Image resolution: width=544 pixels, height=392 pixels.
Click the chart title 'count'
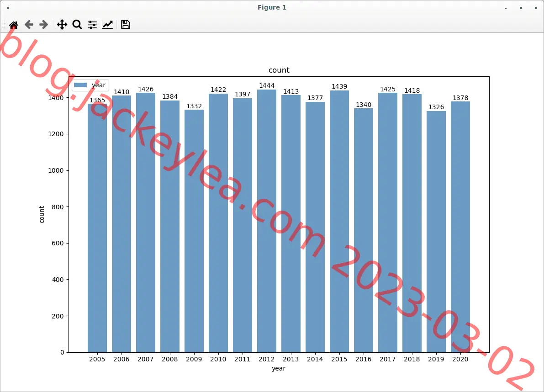pyautogui.click(x=279, y=70)
